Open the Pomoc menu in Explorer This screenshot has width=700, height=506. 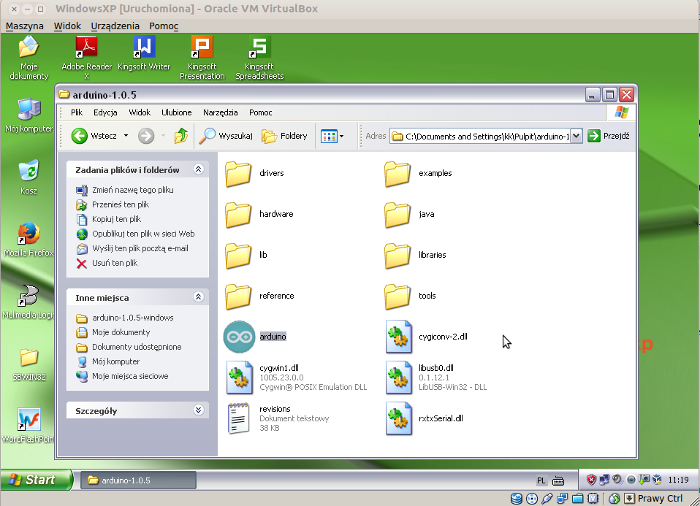pos(261,113)
